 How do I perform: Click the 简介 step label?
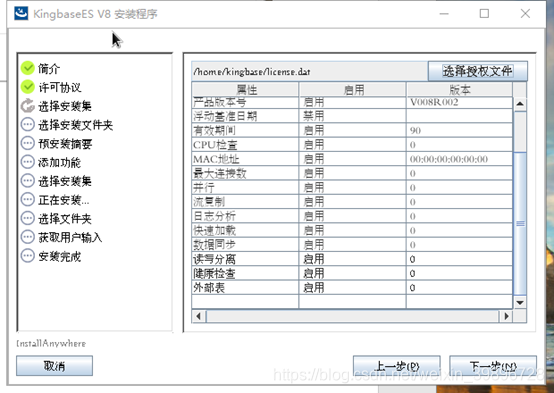(49, 69)
